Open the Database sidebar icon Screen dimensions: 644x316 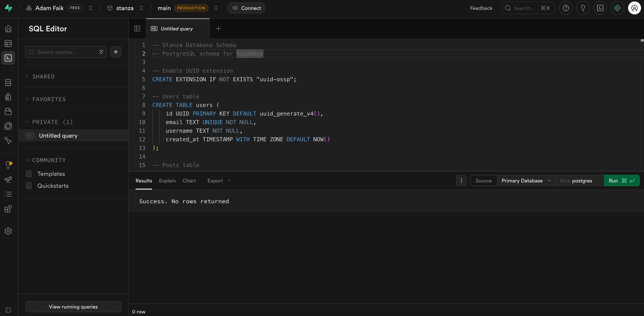[x=8, y=83]
